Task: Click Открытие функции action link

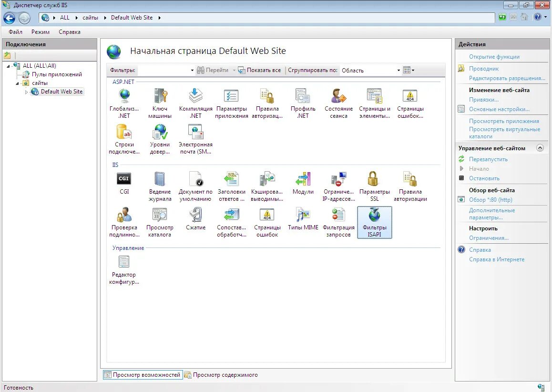Action: click(x=494, y=57)
